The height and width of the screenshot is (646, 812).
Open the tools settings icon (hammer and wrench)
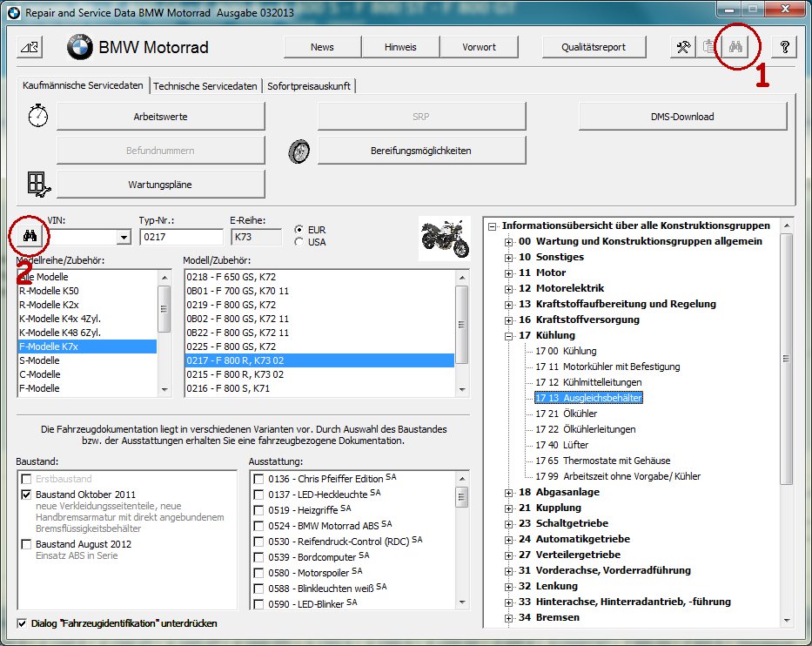click(x=683, y=47)
